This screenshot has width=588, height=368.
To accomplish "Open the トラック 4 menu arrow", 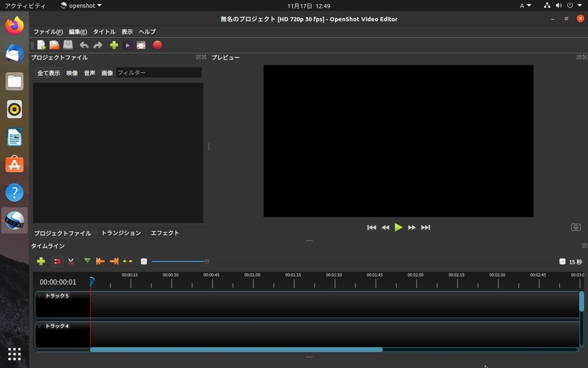I will [39, 326].
